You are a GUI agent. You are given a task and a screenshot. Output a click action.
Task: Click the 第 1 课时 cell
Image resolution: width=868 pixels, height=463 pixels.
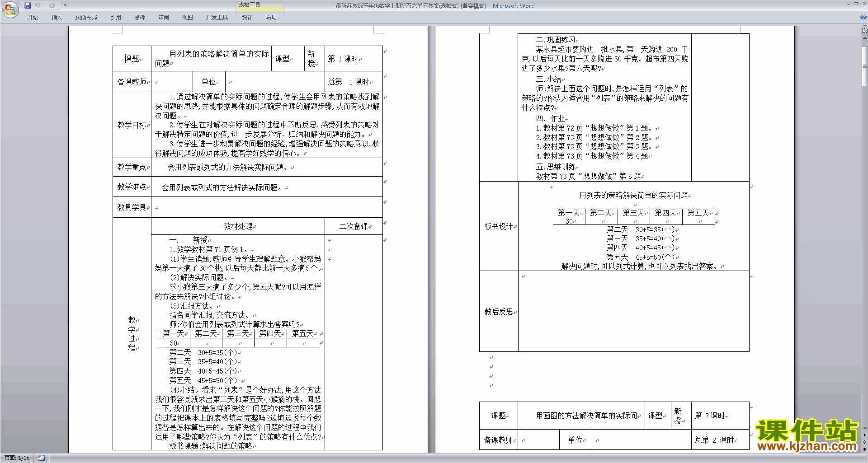(354, 59)
